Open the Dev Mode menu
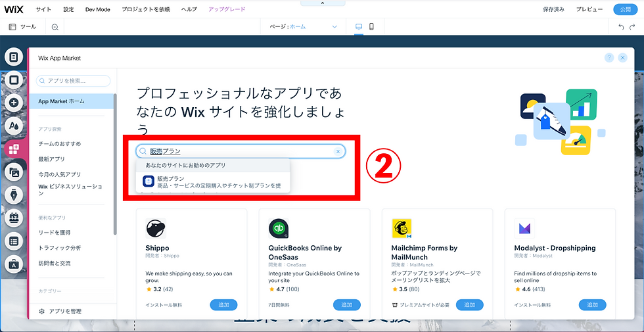 (98, 9)
